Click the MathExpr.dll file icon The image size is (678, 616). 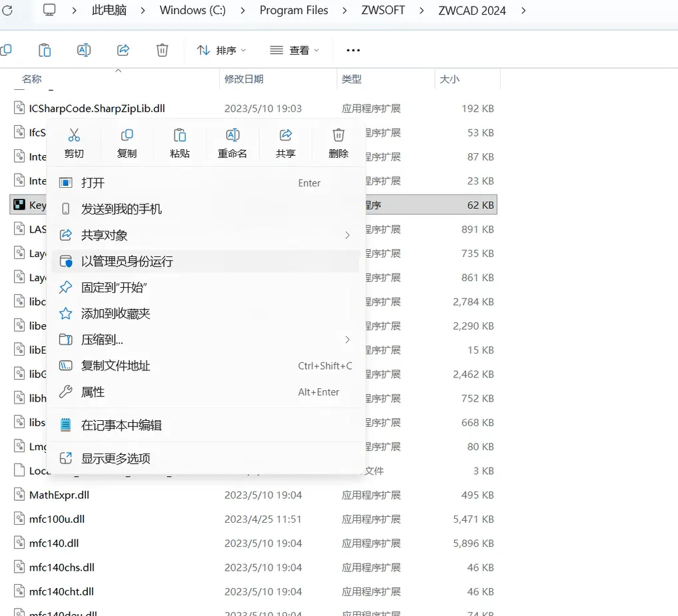click(x=19, y=494)
